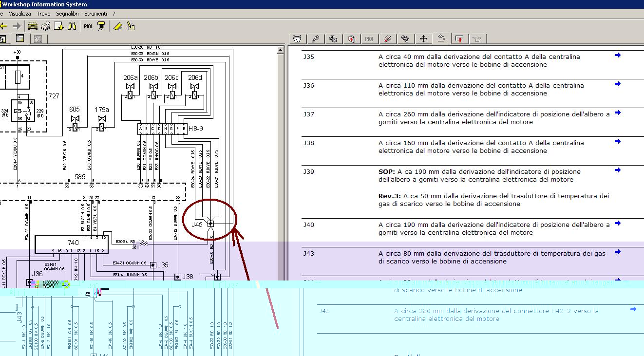Open the red exclamation warning tab

pyautogui.click(x=459, y=39)
